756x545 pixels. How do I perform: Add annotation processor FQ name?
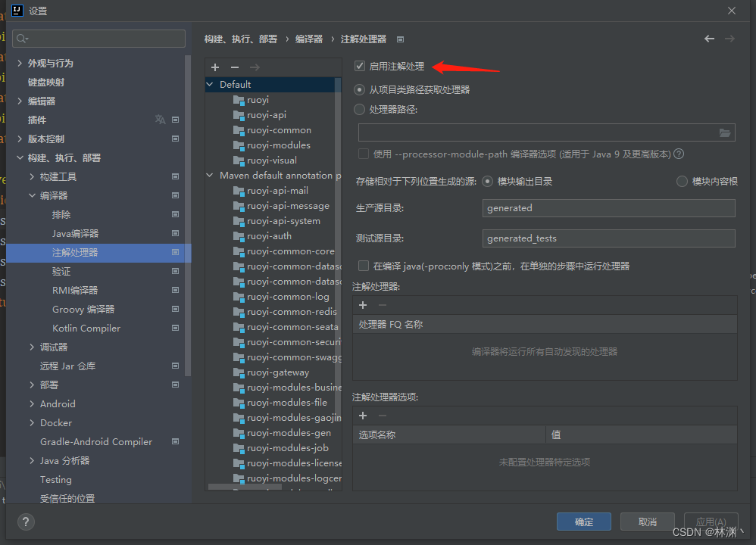(363, 305)
